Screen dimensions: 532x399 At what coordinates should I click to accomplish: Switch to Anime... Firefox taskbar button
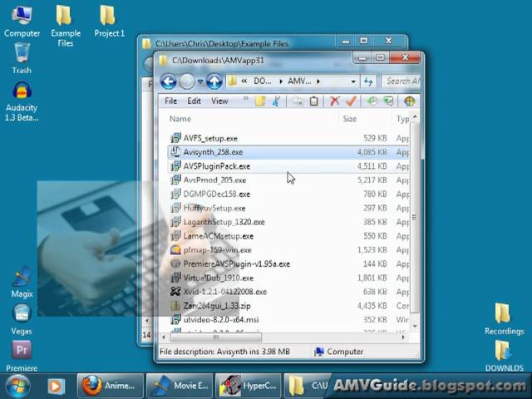coord(111,386)
